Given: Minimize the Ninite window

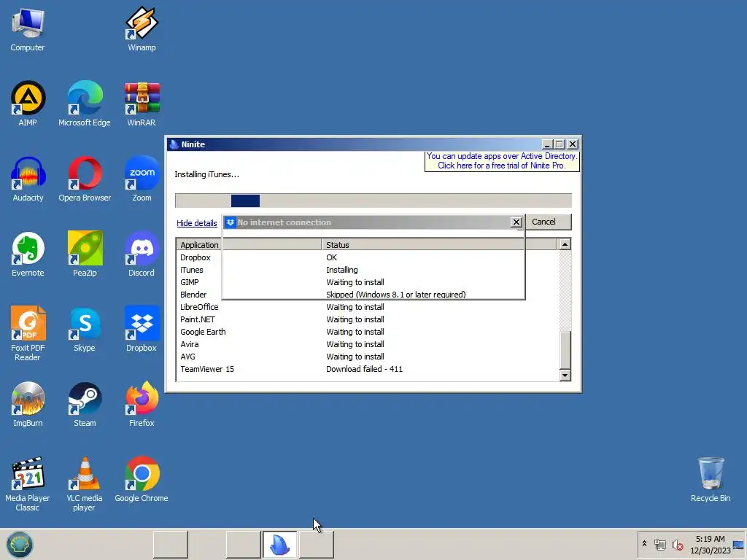Looking at the screenshot, I should tap(547, 144).
